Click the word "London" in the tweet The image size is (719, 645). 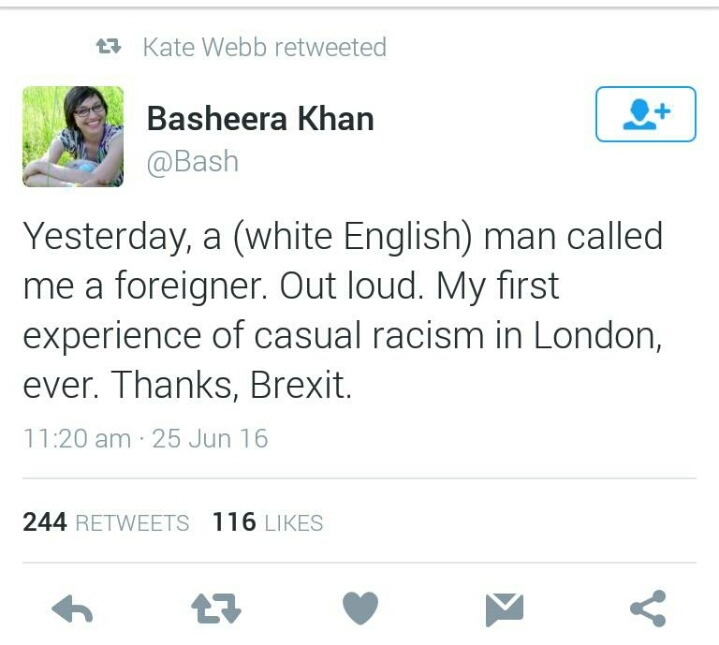click(596, 335)
